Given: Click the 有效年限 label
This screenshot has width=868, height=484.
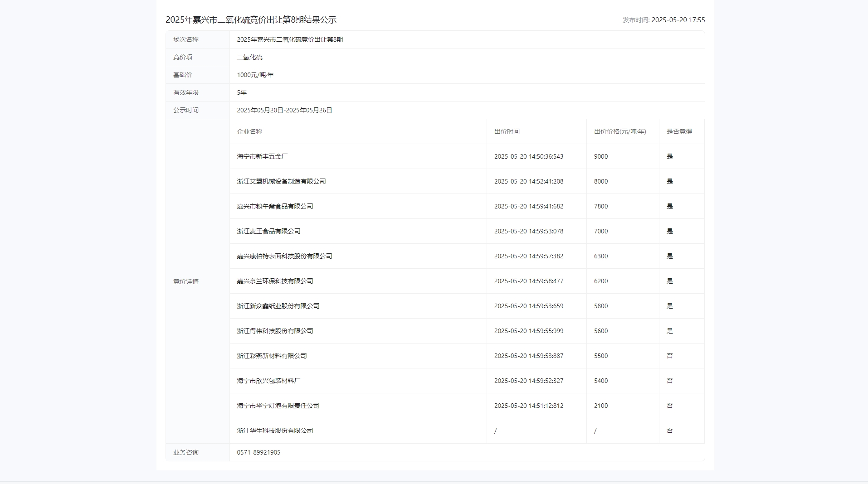Looking at the screenshot, I should [186, 92].
